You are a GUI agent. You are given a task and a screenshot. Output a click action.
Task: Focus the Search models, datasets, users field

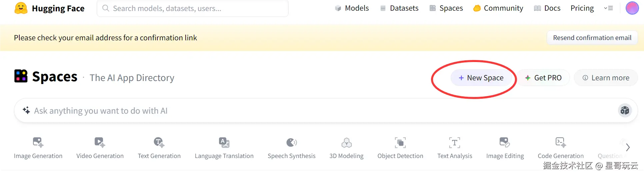point(197,8)
